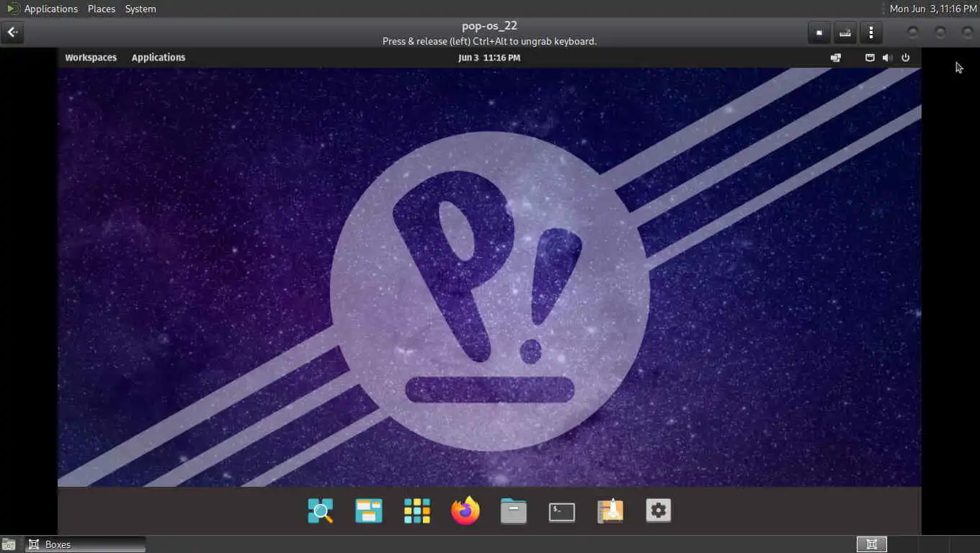
Task: Open the host Places menu
Action: (102, 9)
